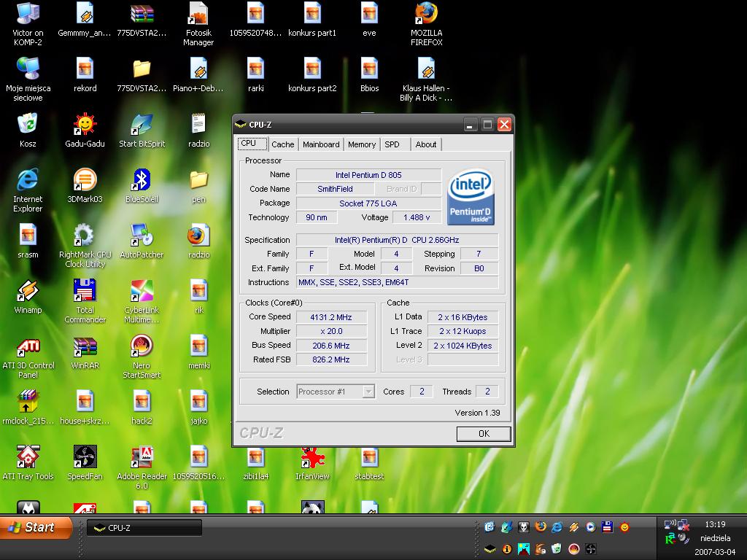The width and height of the screenshot is (747, 560).
Task: Open the Fotosik Manager shortcut
Action: (x=198, y=24)
